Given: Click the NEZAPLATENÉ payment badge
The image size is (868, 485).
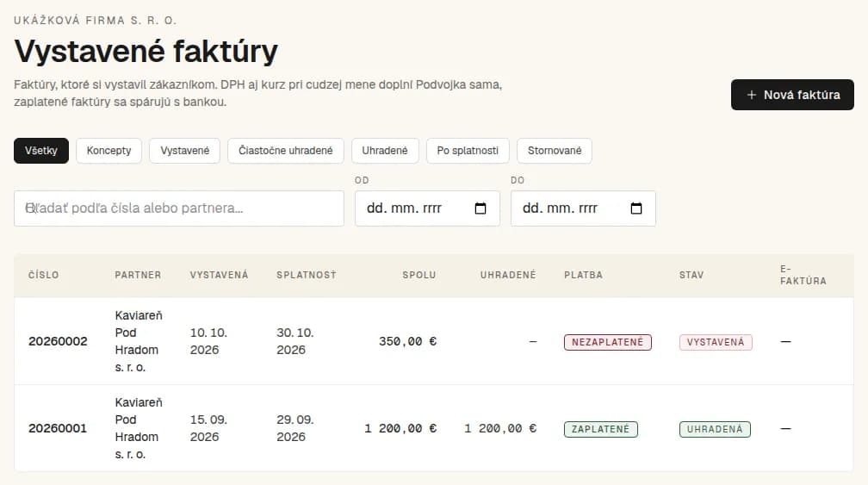Looking at the screenshot, I should coord(607,342).
